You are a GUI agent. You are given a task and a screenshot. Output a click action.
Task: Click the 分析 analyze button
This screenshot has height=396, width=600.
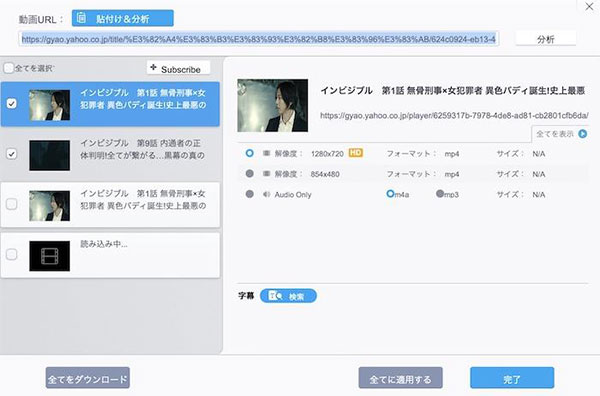(x=545, y=39)
